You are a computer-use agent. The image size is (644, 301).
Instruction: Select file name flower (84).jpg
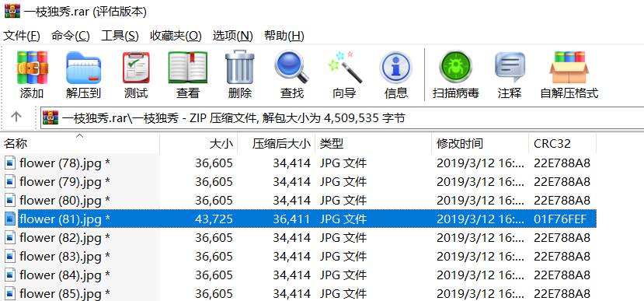pyautogui.click(x=64, y=275)
